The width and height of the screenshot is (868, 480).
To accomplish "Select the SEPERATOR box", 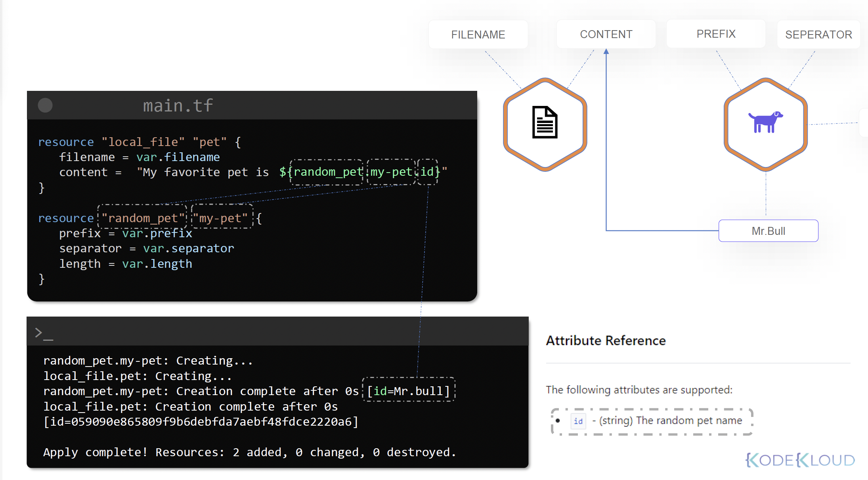I will 818,35.
